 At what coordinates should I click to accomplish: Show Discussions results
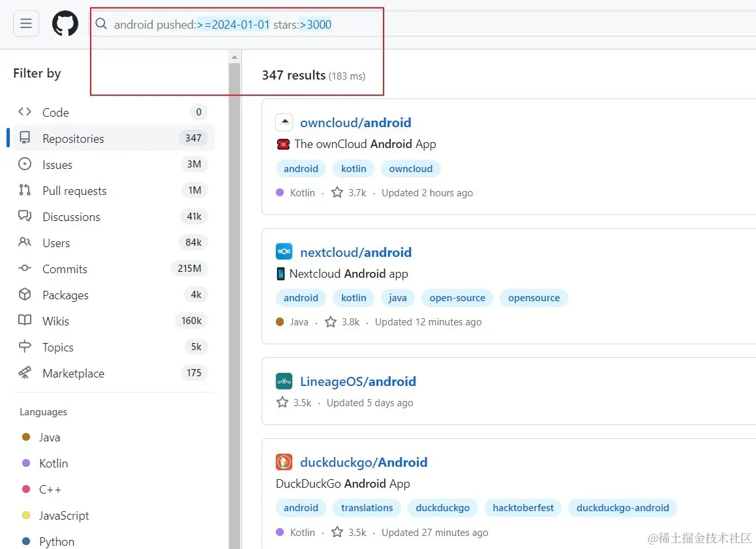(113, 216)
